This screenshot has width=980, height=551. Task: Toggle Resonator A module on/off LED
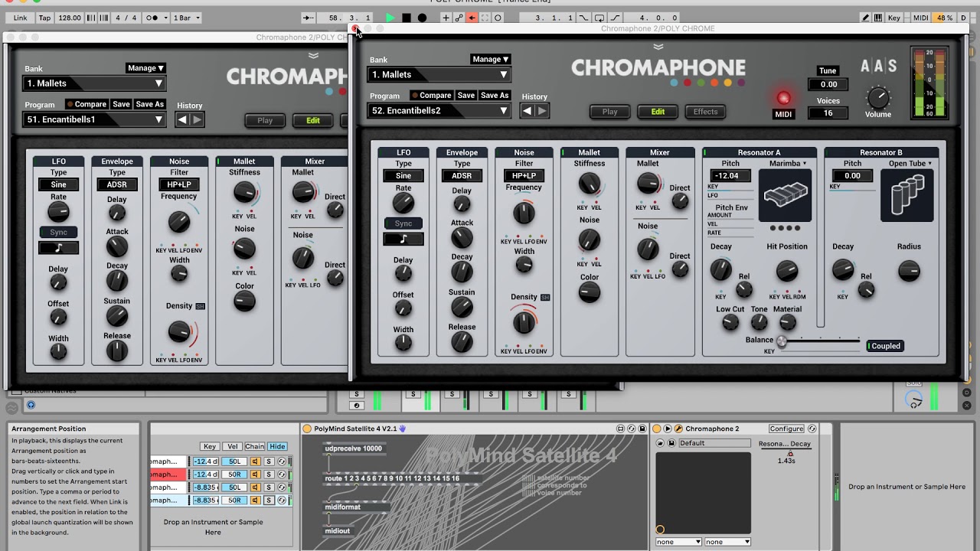706,152
